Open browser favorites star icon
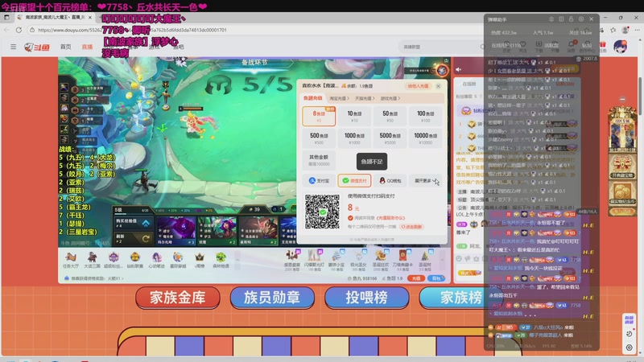The image size is (644, 362). [x=613, y=30]
